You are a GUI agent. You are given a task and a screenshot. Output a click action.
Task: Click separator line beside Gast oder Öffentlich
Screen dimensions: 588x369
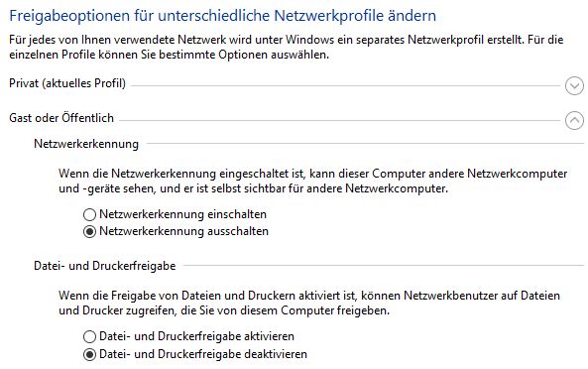tap(339, 120)
